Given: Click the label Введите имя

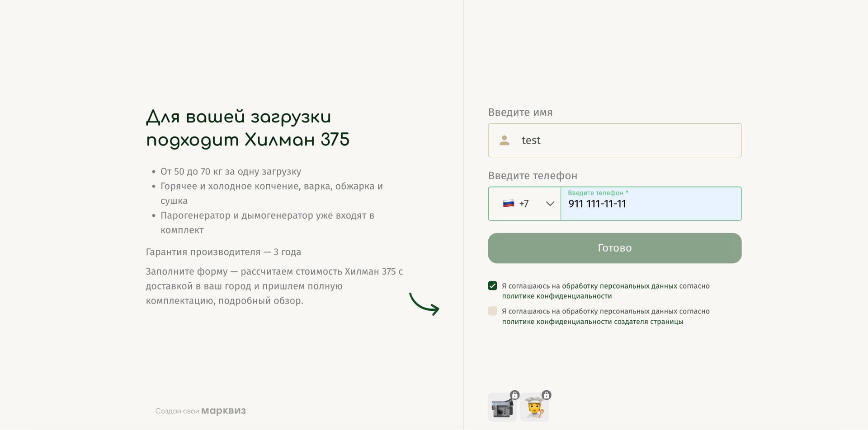Looking at the screenshot, I should pos(520,112).
